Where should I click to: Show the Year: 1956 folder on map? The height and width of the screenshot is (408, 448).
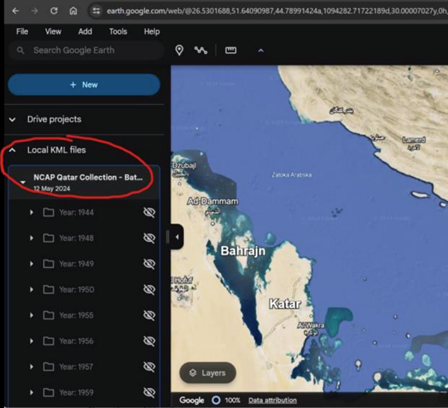coord(149,341)
